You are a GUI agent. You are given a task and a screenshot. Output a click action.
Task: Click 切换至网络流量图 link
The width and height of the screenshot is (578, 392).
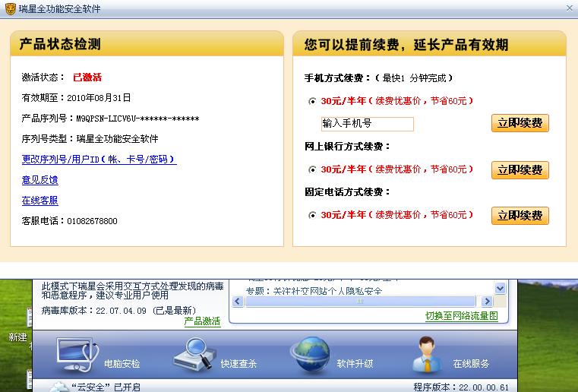(462, 316)
